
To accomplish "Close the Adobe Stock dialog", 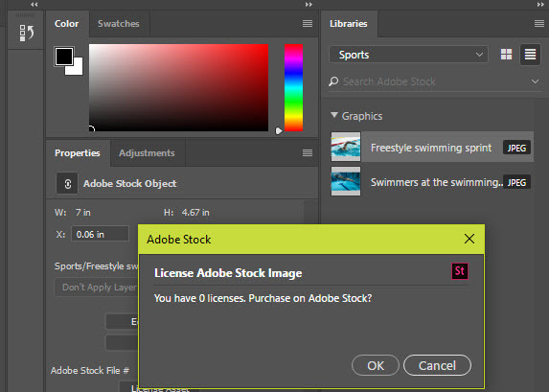I will (x=469, y=239).
